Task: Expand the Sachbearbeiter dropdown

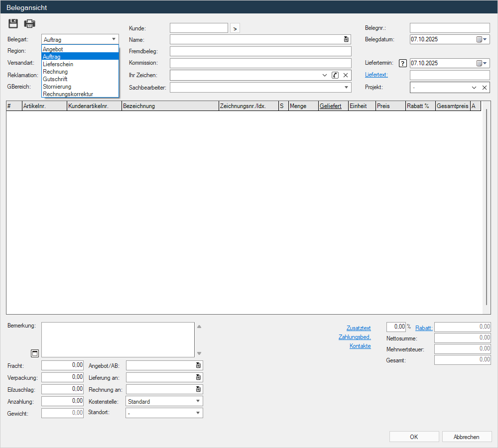Action: (346, 88)
